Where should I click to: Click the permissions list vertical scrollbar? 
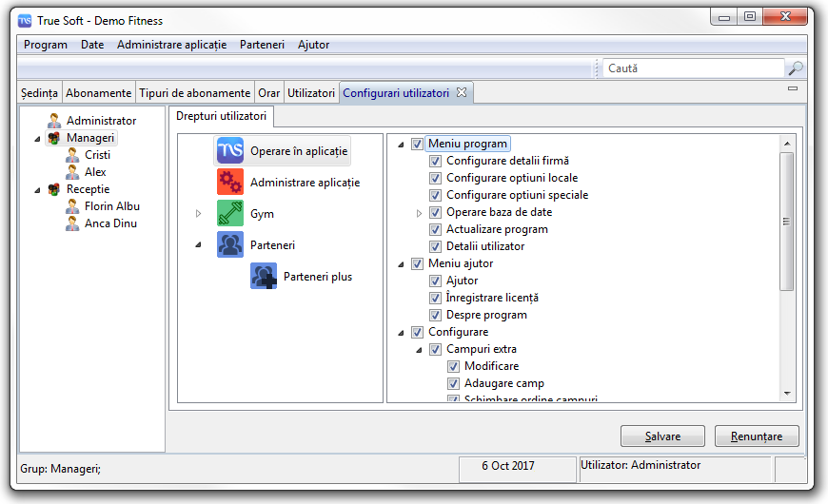pos(786,221)
